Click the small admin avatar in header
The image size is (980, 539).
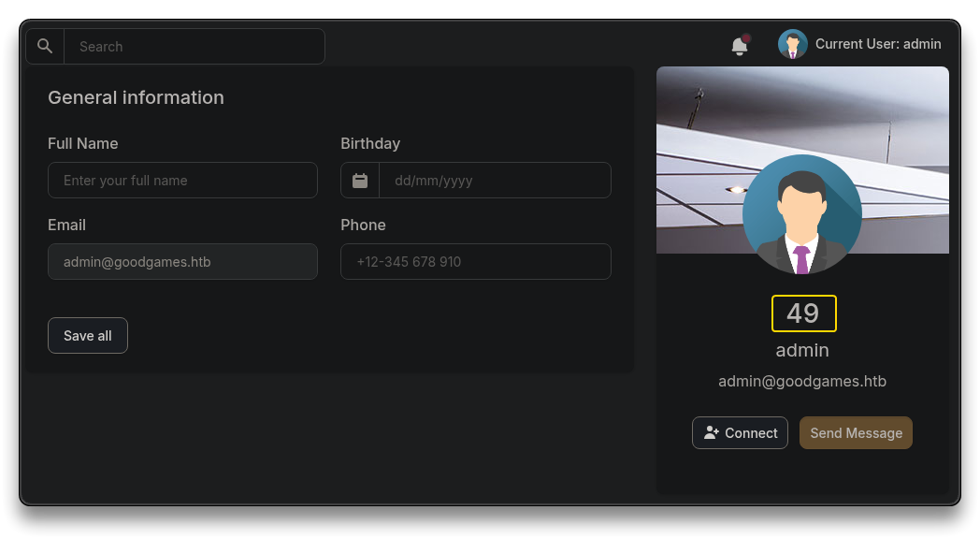792,44
